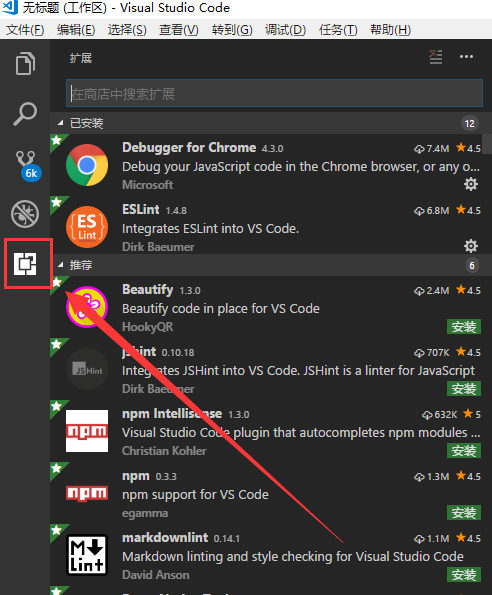Open the Search view in activity bar
This screenshot has height=595, width=492.
(25, 113)
